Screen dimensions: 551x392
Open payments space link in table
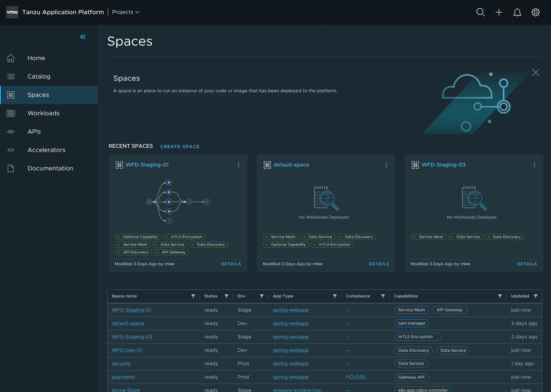tap(124, 377)
